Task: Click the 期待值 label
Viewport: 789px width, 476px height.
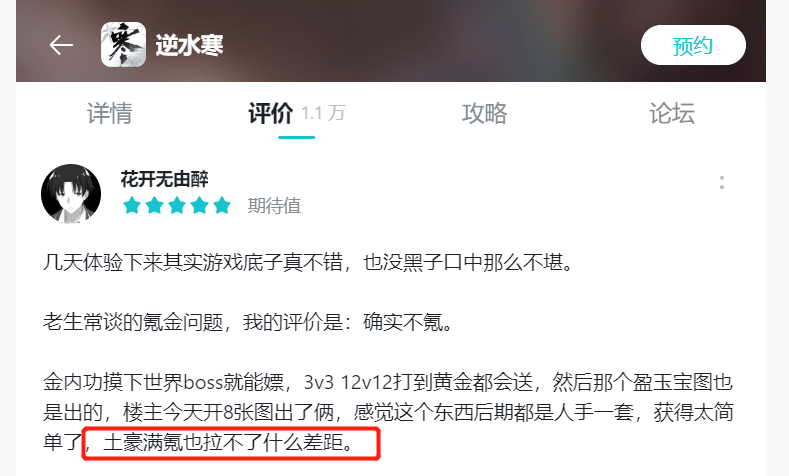Action: pyautogui.click(x=274, y=206)
